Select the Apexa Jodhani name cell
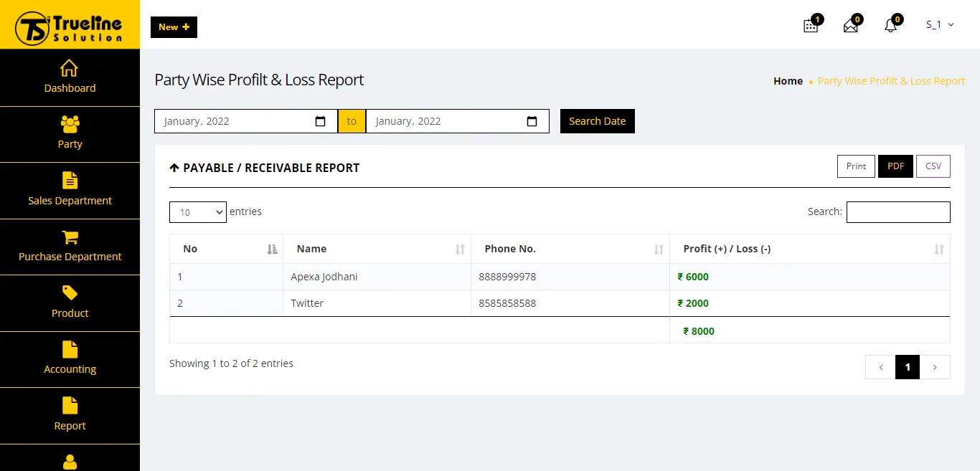The image size is (980, 471). (x=377, y=277)
